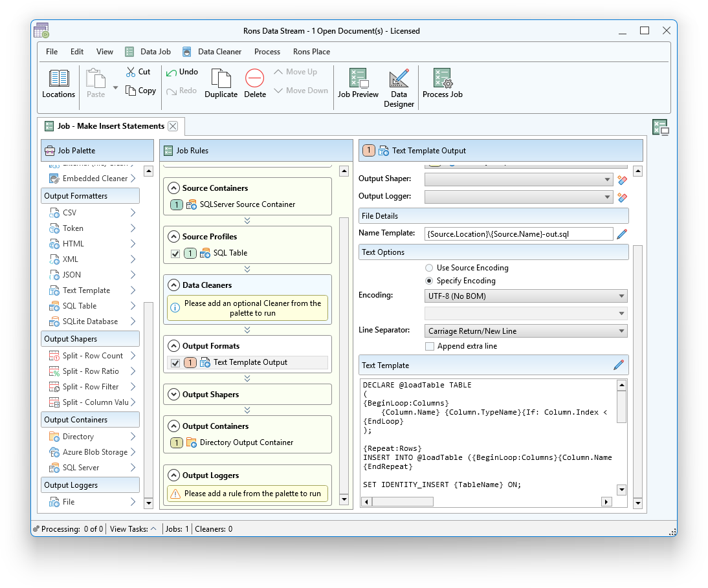Click the Name Template input field
Image resolution: width=708 pixels, height=588 pixels.
click(518, 234)
